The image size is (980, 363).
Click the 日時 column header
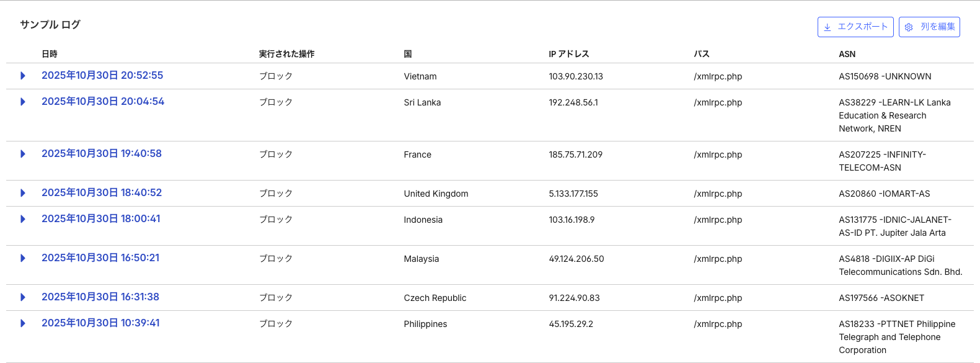(x=50, y=54)
